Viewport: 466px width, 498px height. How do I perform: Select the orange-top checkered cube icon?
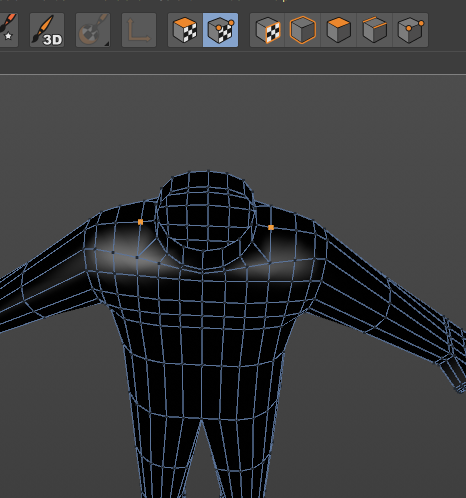[x=185, y=30]
